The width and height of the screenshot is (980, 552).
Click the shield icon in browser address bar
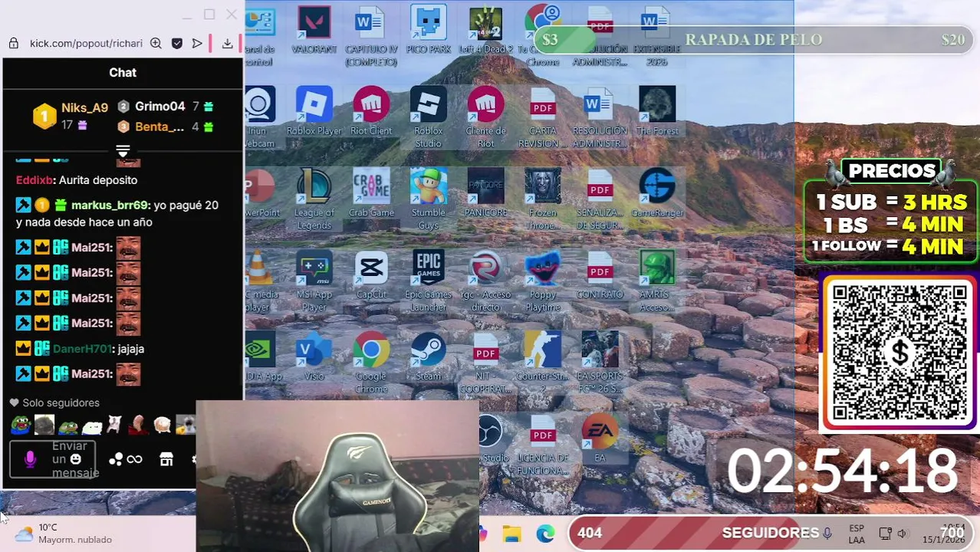[177, 43]
